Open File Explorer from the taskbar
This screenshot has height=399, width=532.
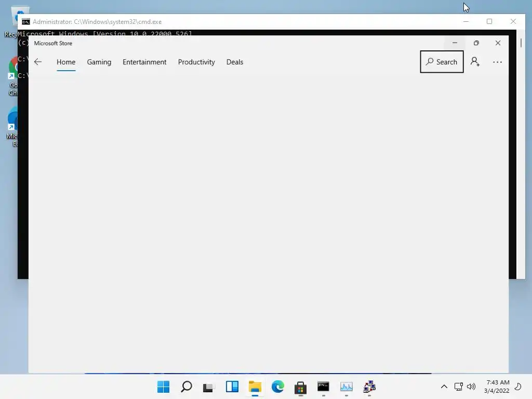tap(255, 387)
